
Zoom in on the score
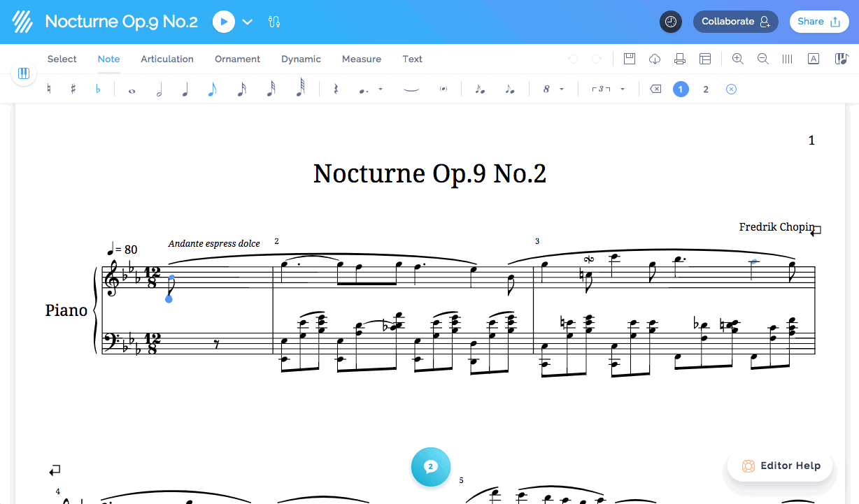coord(738,59)
